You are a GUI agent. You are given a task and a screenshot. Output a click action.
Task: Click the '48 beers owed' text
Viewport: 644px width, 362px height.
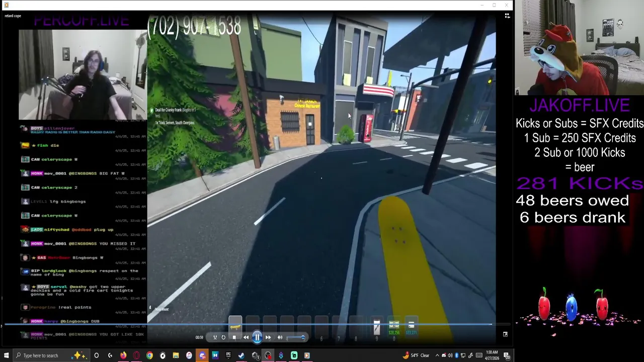click(x=572, y=201)
